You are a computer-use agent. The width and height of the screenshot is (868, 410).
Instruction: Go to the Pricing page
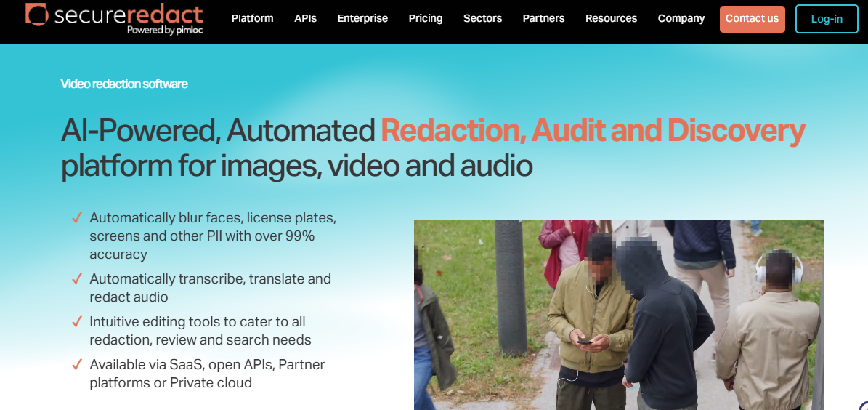pos(426,18)
